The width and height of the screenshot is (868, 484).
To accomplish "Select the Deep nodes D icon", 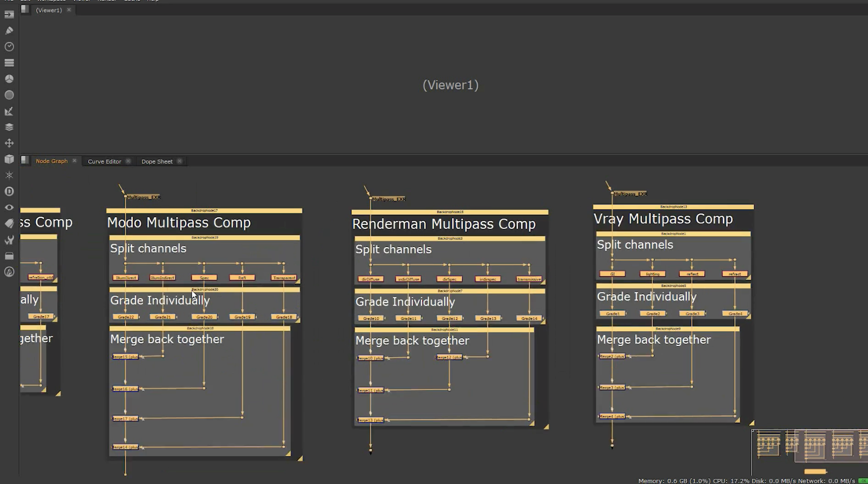I will 9,191.
